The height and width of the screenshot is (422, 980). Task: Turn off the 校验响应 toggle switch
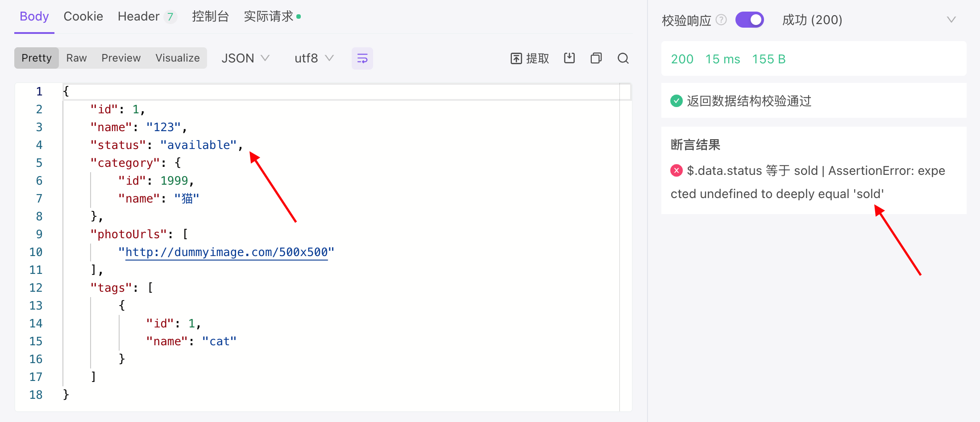[x=750, y=20]
